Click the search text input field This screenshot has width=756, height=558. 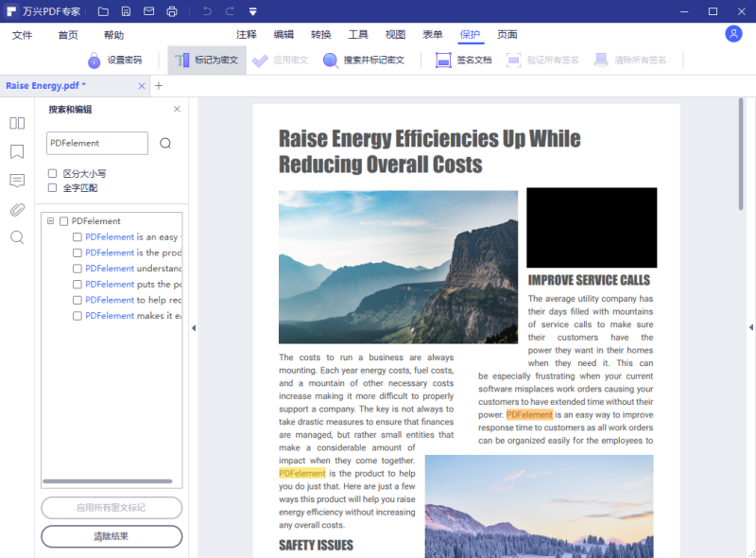tap(96, 144)
